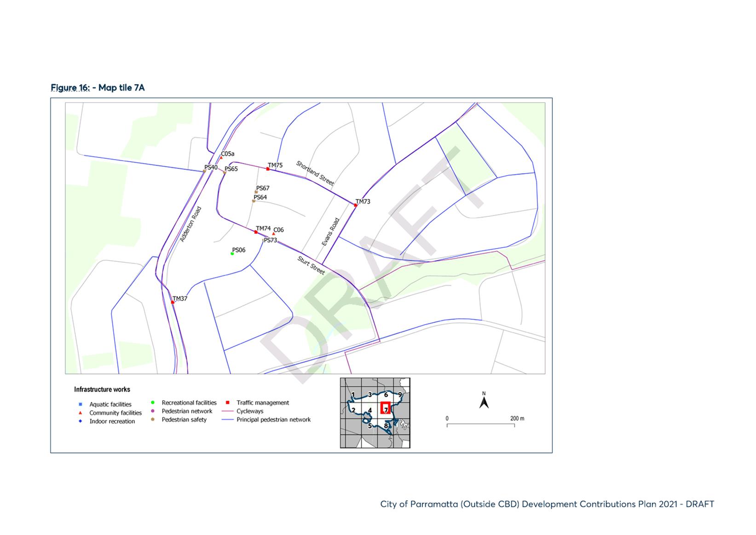
Task: Click the C06 community facility triangle
Action: point(274,234)
